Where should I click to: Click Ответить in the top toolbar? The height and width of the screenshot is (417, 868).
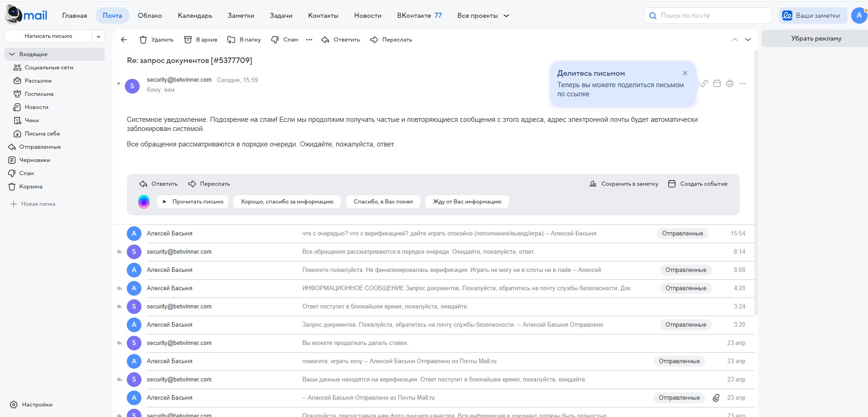tap(341, 40)
